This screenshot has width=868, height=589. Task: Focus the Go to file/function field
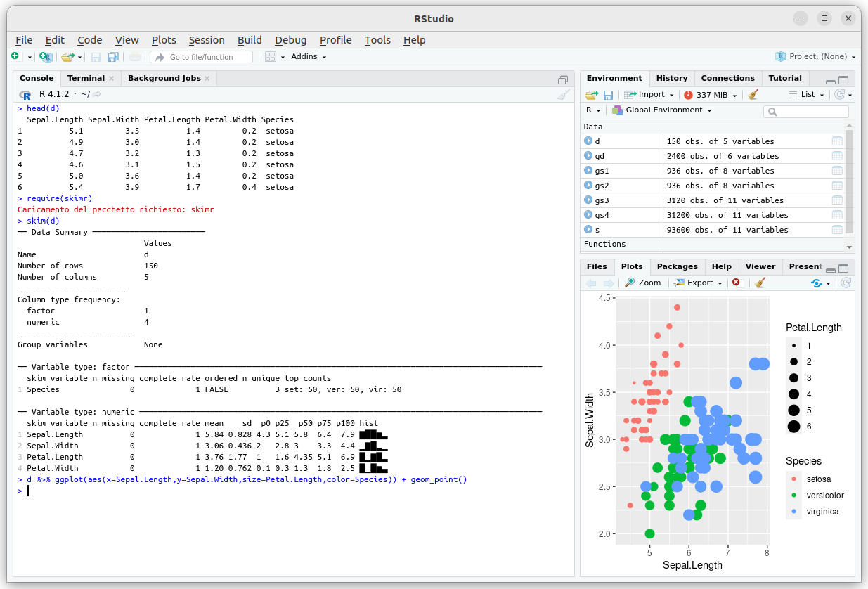tap(202, 57)
